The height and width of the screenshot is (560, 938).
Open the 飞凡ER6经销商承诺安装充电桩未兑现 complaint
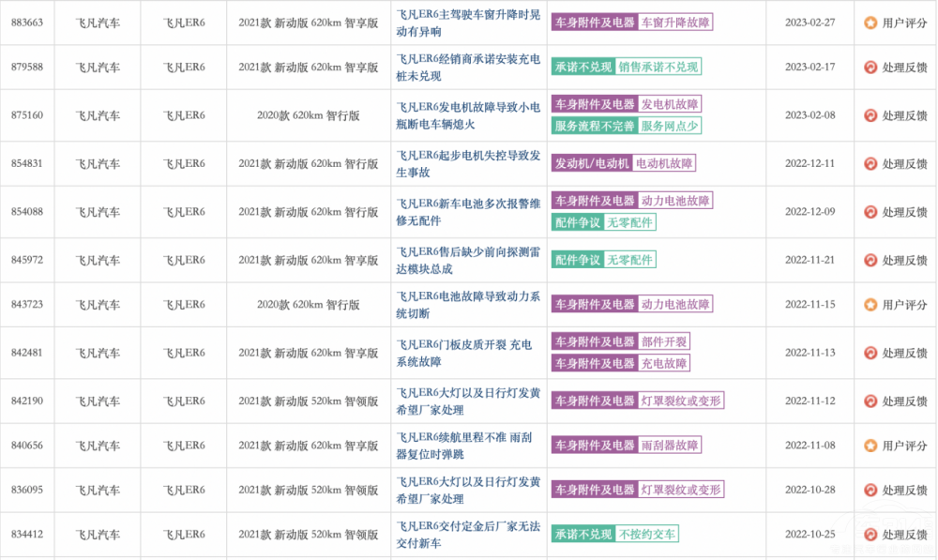pos(468,68)
